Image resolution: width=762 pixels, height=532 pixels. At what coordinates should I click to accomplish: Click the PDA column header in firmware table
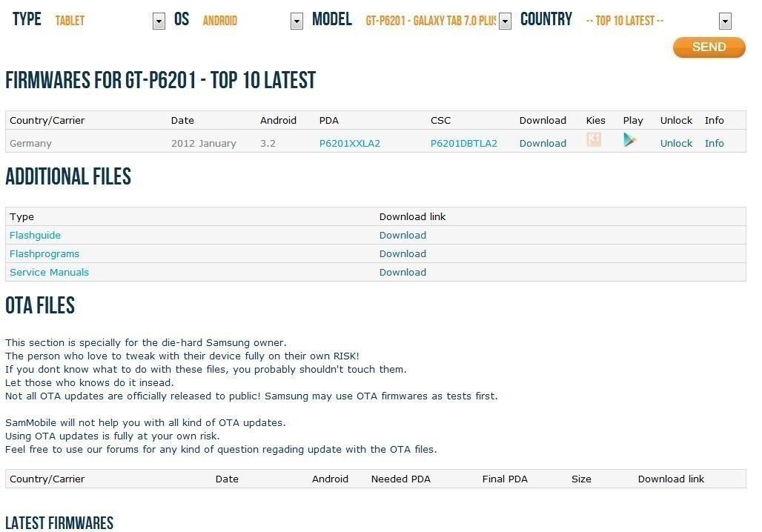click(x=329, y=121)
